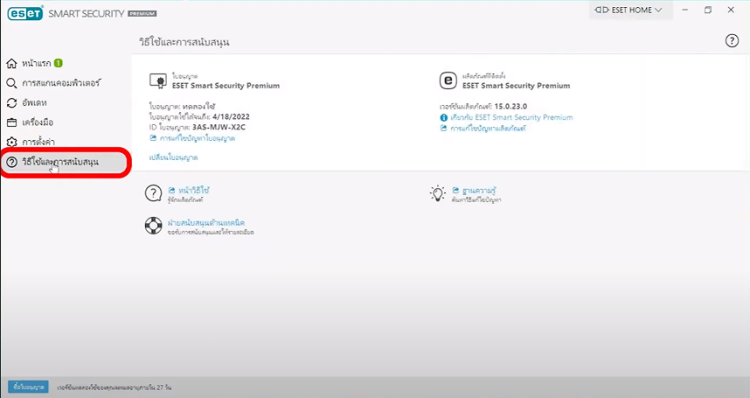Expand the ESET HOME dropdown
This screenshot has height=398, width=750.
629,10
